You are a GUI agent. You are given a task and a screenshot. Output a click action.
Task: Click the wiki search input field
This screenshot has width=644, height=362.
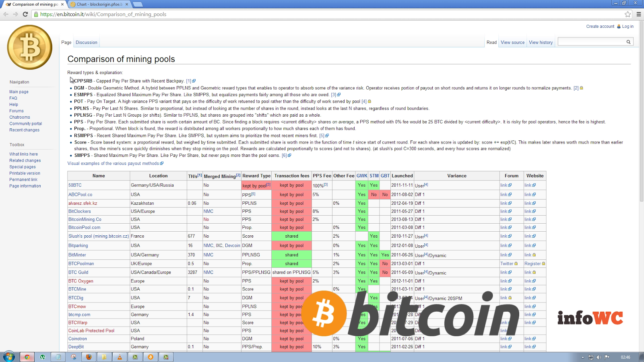(x=592, y=42)
